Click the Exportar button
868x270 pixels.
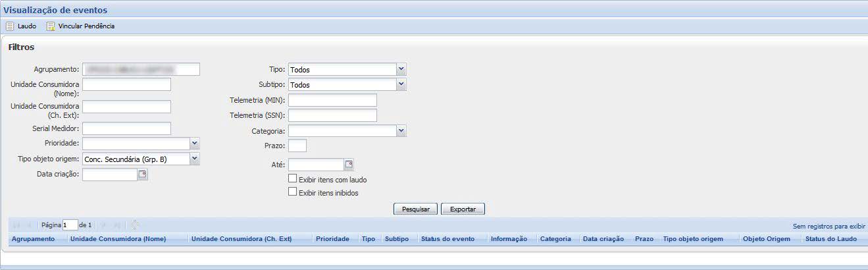tap(463, 209)
